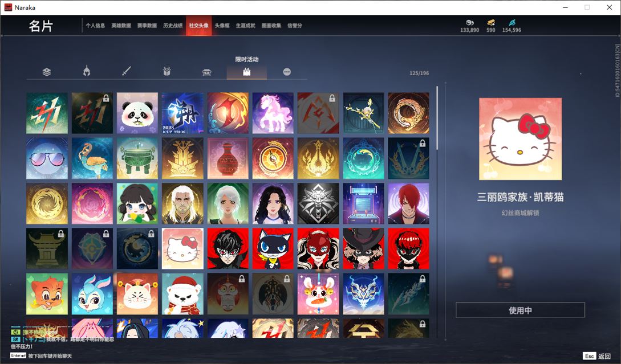Pick the red vase avatar

228,158
